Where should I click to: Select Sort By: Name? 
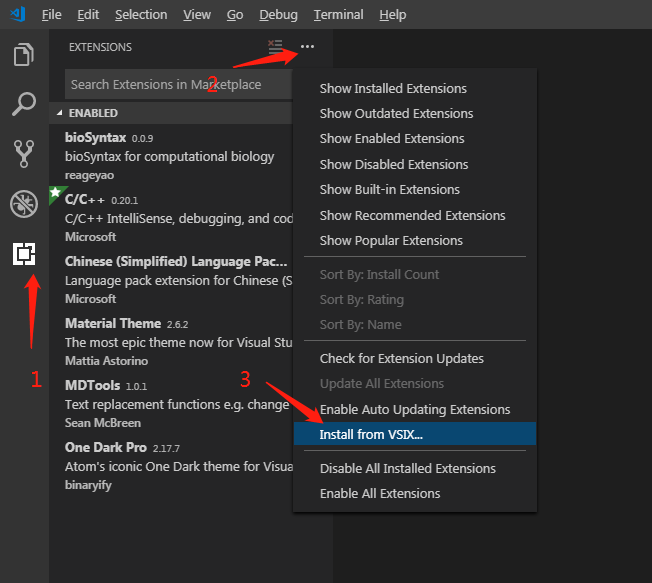(x=415, y=324)
